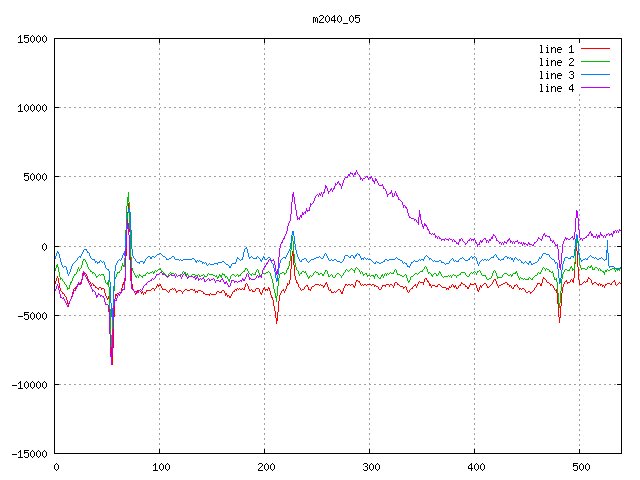Click the sample line beside 'line 4'

595,87
